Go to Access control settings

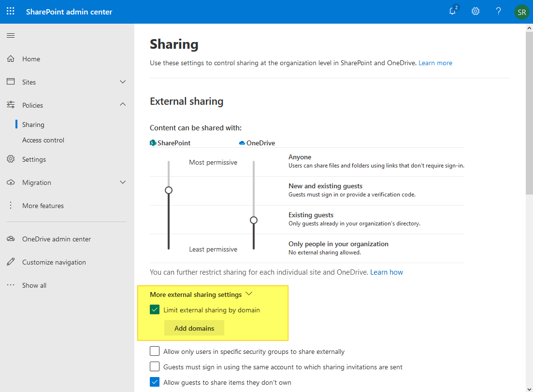coord(43,140)
